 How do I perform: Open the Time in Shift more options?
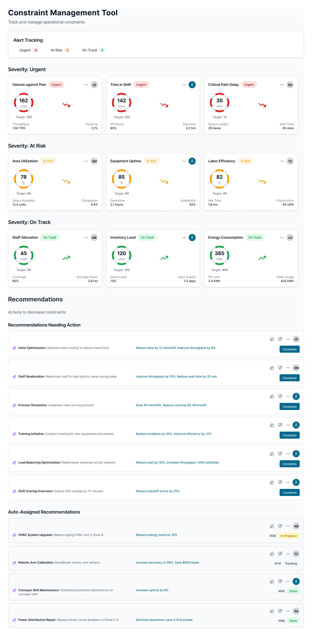[x=184, y=85]
